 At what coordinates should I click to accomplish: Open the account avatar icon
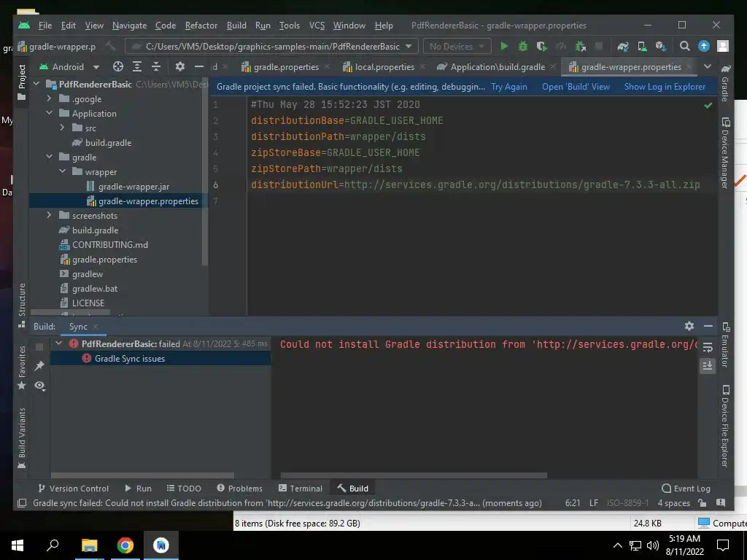coord(723,46)
